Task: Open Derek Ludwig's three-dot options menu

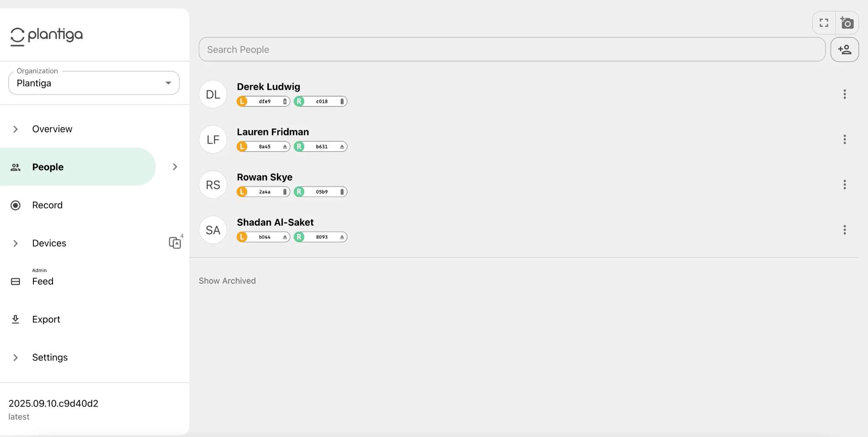Action: point(844,94)
